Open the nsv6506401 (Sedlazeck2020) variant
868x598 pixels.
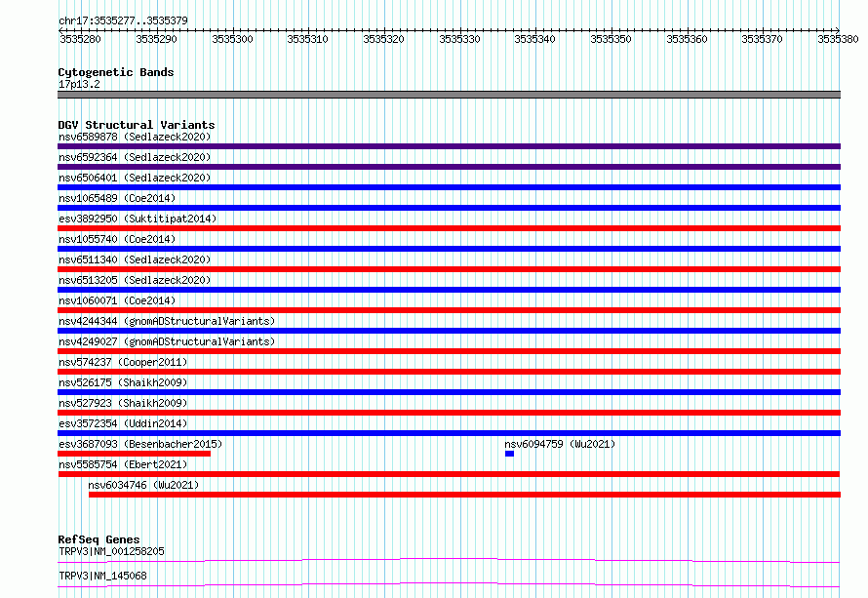[x=135, y=178]
